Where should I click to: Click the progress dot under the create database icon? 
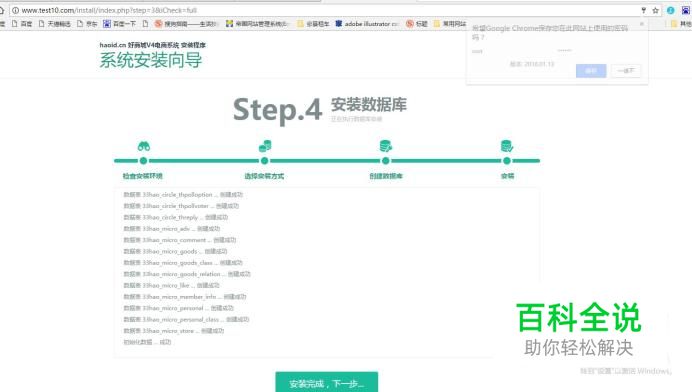386,161
